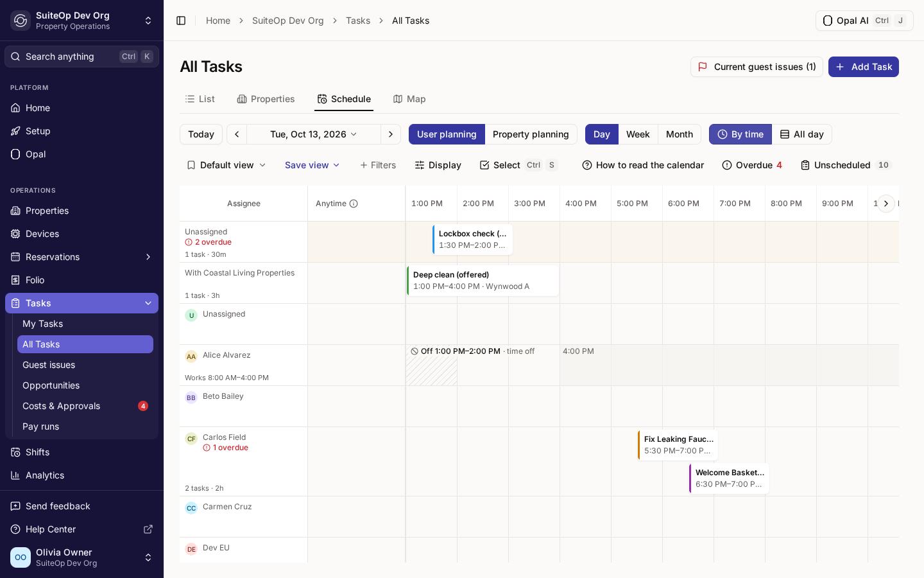Open Guest issues in the sidebar
The height and width of the screenshot is (578, 924).
click(x=85, y=365)
